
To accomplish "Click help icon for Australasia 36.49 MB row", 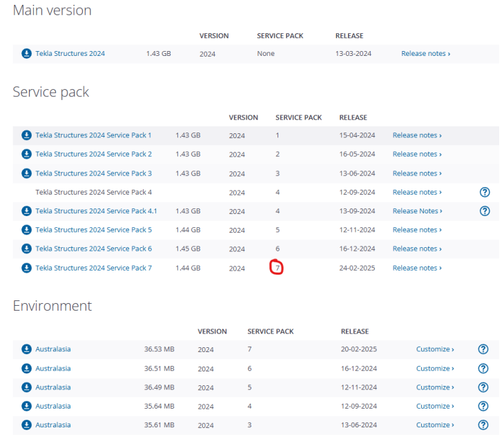I will [483, 387].
